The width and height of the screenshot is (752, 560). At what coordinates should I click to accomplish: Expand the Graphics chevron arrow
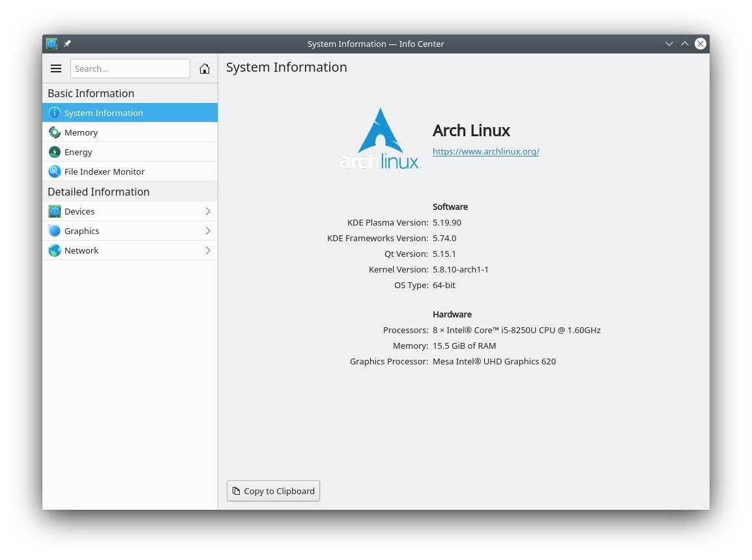click(x=208, y=231)
